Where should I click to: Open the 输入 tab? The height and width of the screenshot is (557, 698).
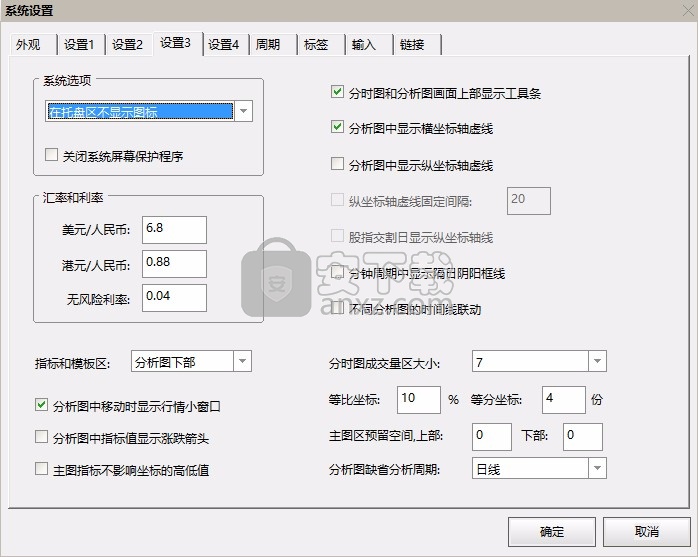[369, 45]
